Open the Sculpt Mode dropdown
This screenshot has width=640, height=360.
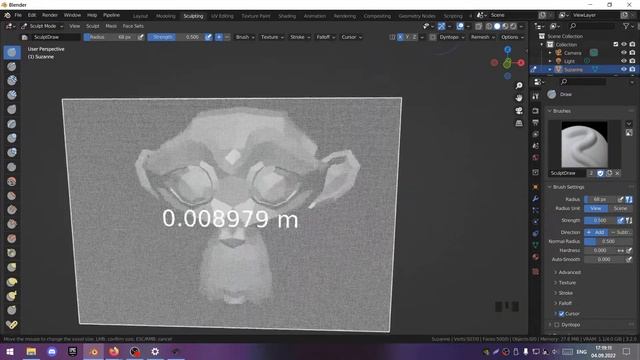[x=42, y=26]
